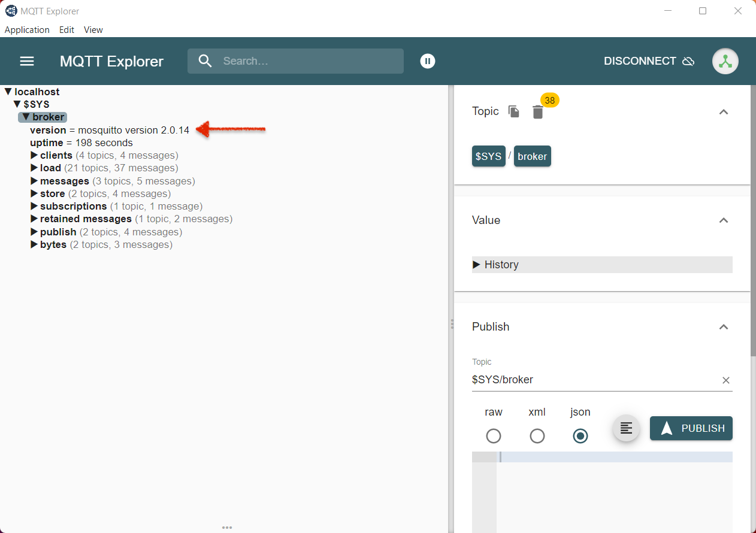
Task: Expand the load topic node
Action: click(x=34, y=168)
